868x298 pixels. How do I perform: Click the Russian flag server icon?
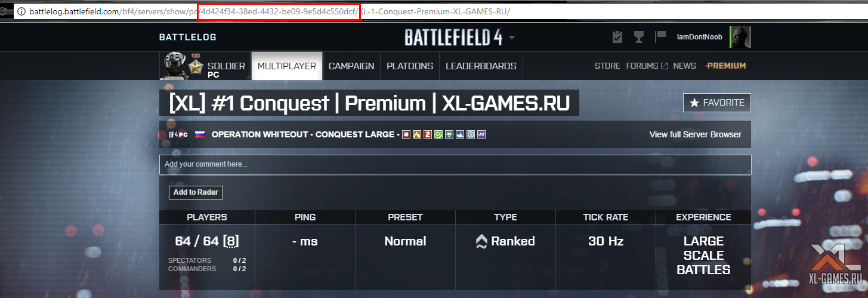tap(200, 134)
